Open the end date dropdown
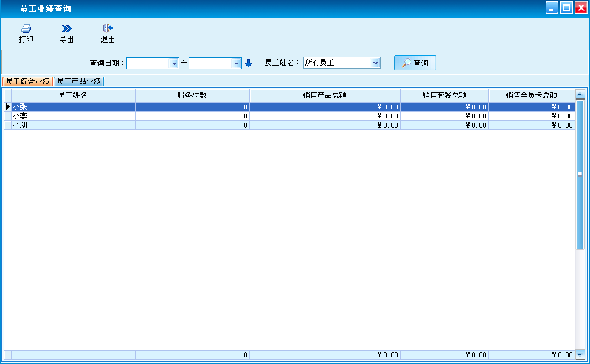The width and height of the screenshot is (590, 364). pos(237,63)
